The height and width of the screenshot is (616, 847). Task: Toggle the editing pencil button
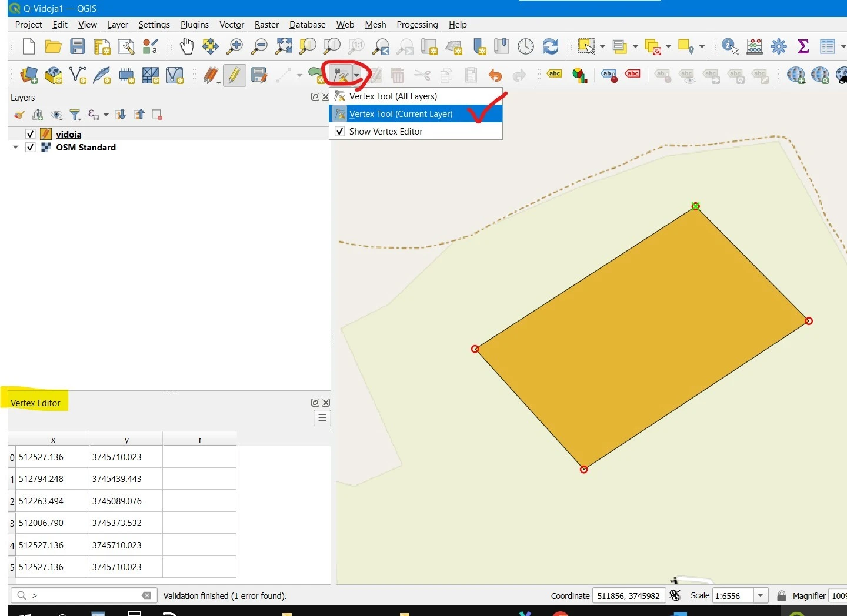[235, 75]
